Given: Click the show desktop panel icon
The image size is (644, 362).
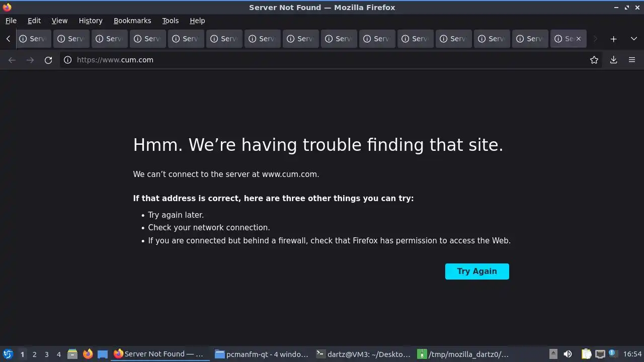Looking at the screenshot, I should tap(103, 354).
